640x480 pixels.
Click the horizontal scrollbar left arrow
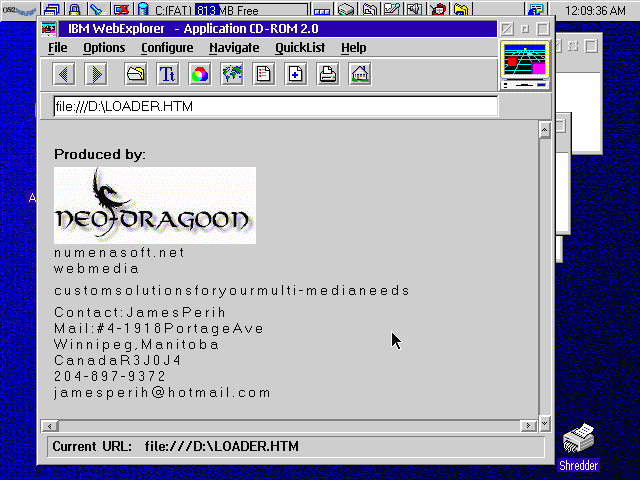[x=50, y=426]
